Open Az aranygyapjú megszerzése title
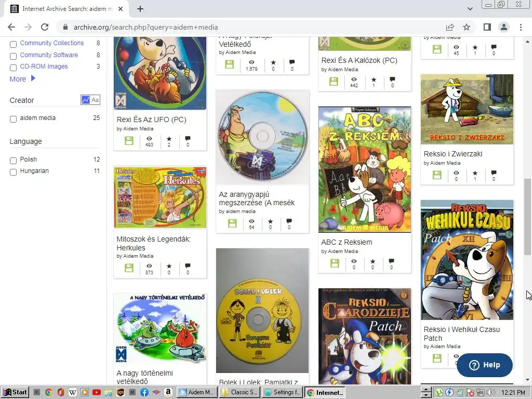Screen dimensions: 532x399 257,198
